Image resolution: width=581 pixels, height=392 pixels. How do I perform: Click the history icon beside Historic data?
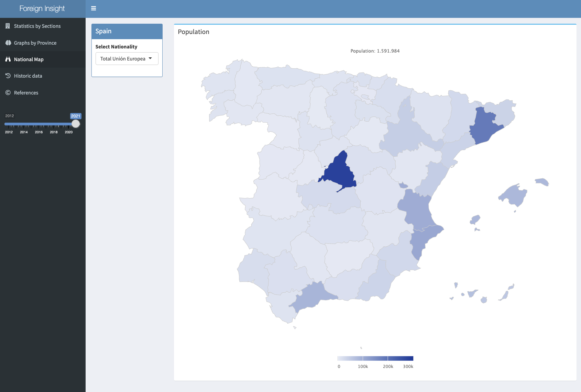(x=8, y=76)
